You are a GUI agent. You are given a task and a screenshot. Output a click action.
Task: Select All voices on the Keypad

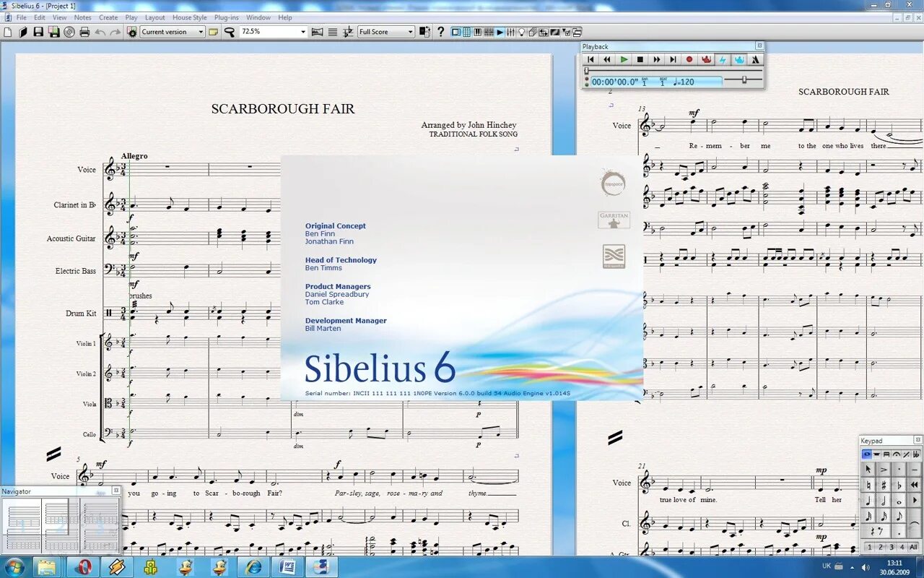(x=913, y=547)
